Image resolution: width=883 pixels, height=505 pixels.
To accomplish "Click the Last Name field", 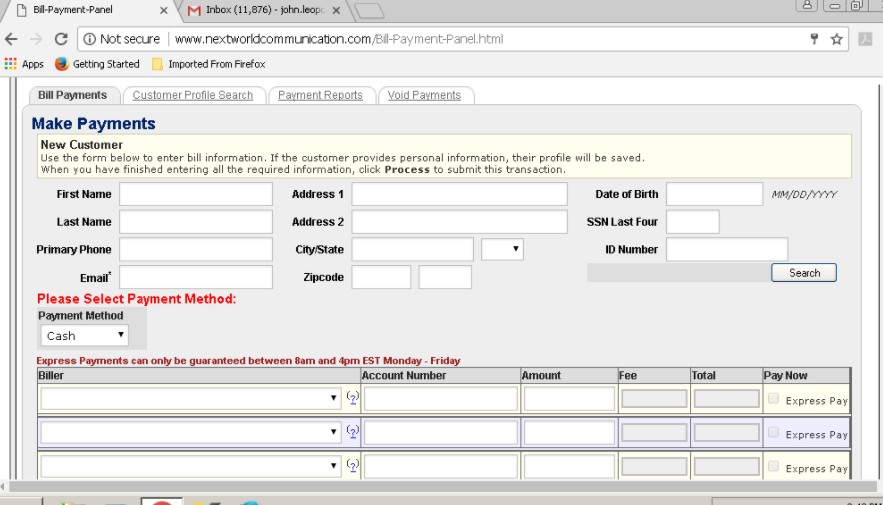I will [x=196, y=222].
